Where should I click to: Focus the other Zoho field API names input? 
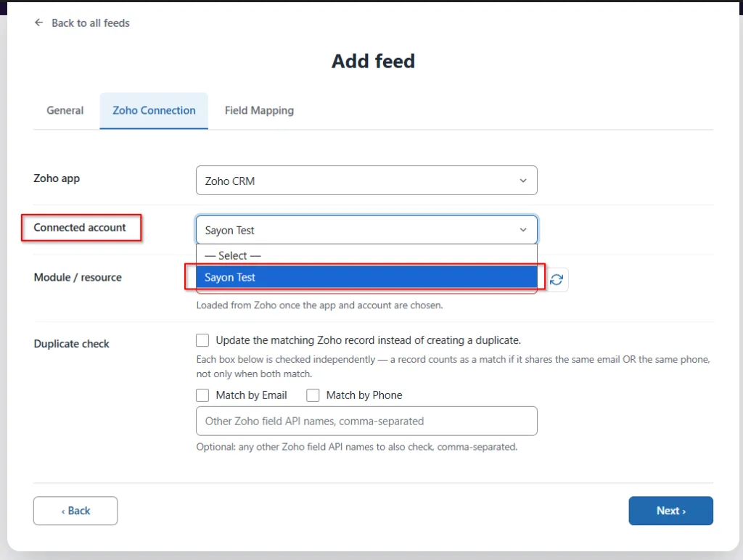366,421
